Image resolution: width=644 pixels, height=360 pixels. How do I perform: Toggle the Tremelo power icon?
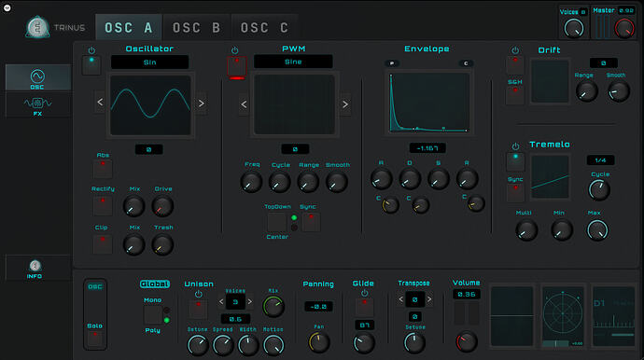515,146
